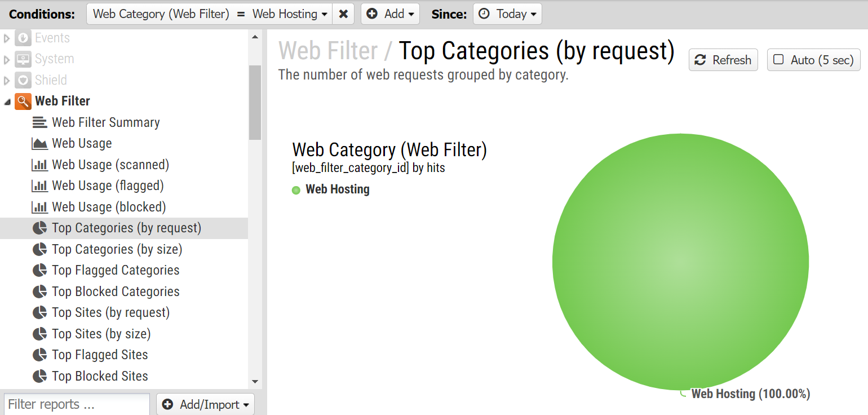Enable Auto (5 sec) refresh checkbox
The width and height of the screenshot is (868, 415).
pos(778,60)
